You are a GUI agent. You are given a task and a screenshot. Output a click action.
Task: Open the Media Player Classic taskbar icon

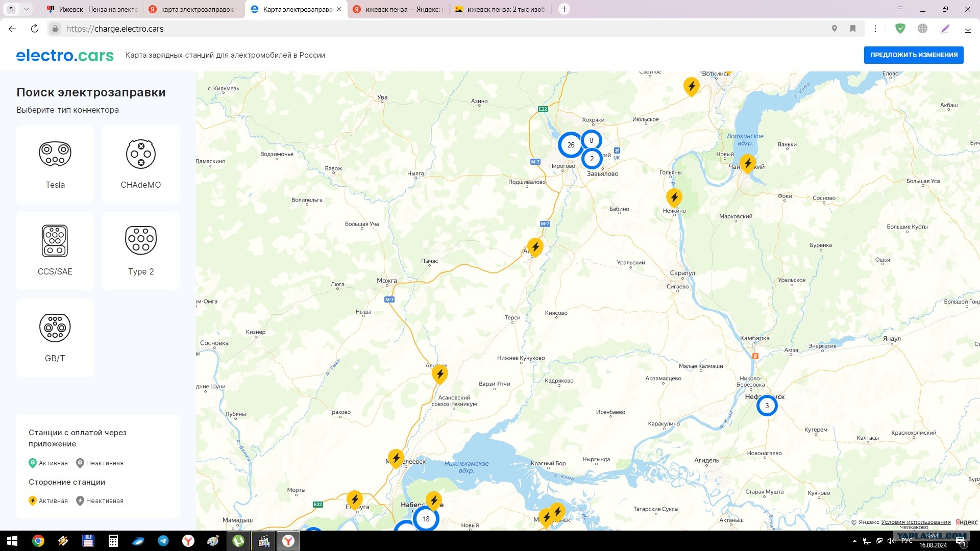coord(263,541)
